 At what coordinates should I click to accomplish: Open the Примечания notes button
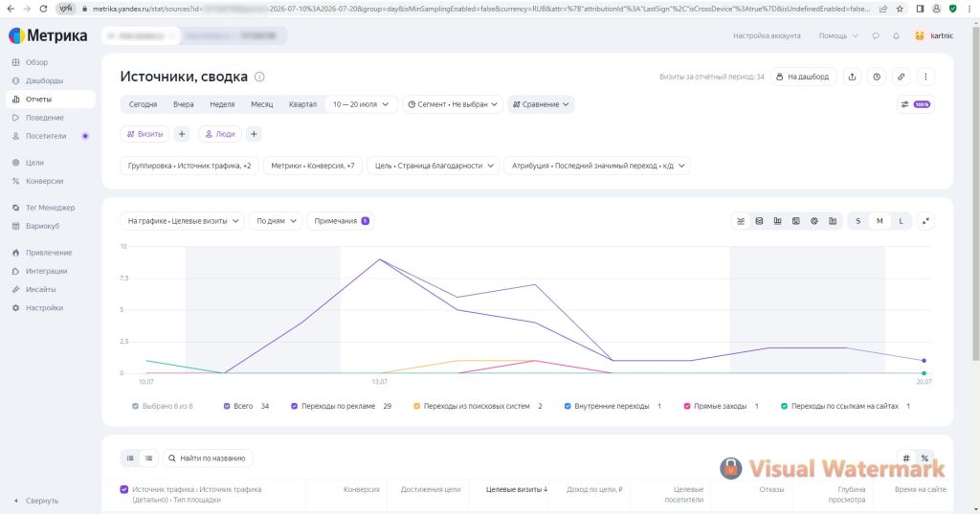(x=341, y=221)
